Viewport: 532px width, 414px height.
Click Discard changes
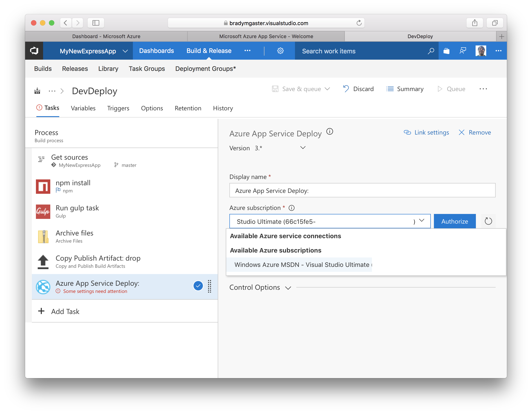coord(358,89)
